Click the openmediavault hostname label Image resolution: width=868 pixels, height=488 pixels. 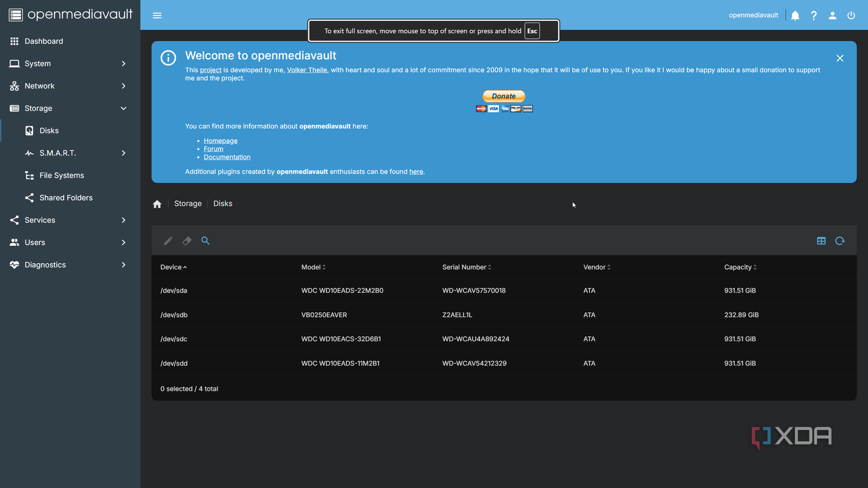[x=753, y=15]
